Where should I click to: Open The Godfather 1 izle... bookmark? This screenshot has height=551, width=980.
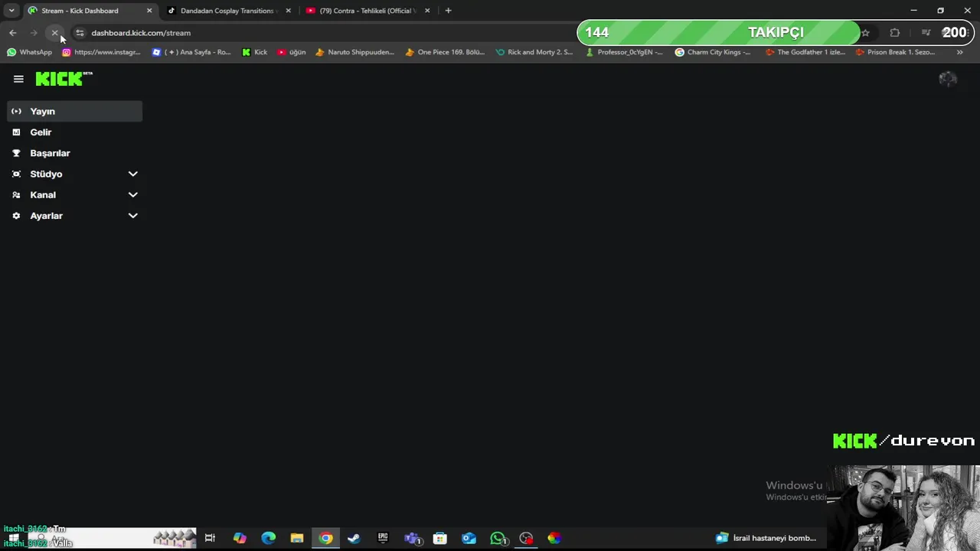click(x=804, y=52)
